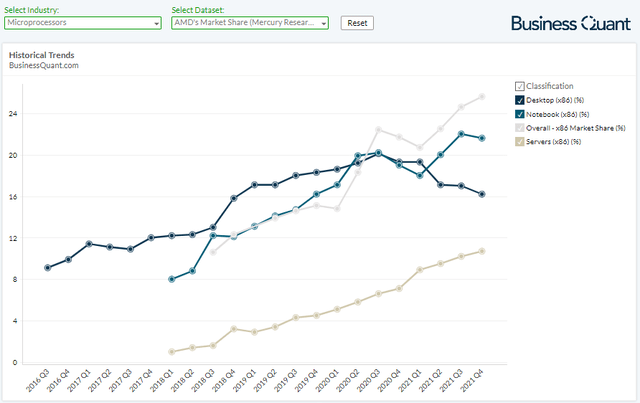Screen dimensions: 640x403
Task: Toggle the Classification checkbox
Action: (x=519, y=86)
